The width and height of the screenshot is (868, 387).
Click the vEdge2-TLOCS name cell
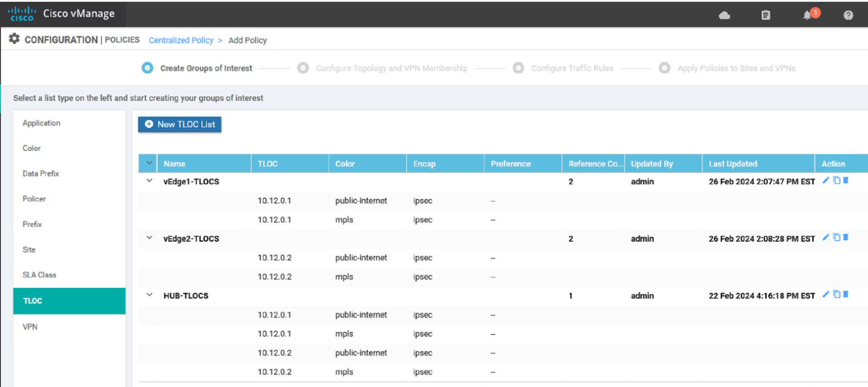(191, 238)
